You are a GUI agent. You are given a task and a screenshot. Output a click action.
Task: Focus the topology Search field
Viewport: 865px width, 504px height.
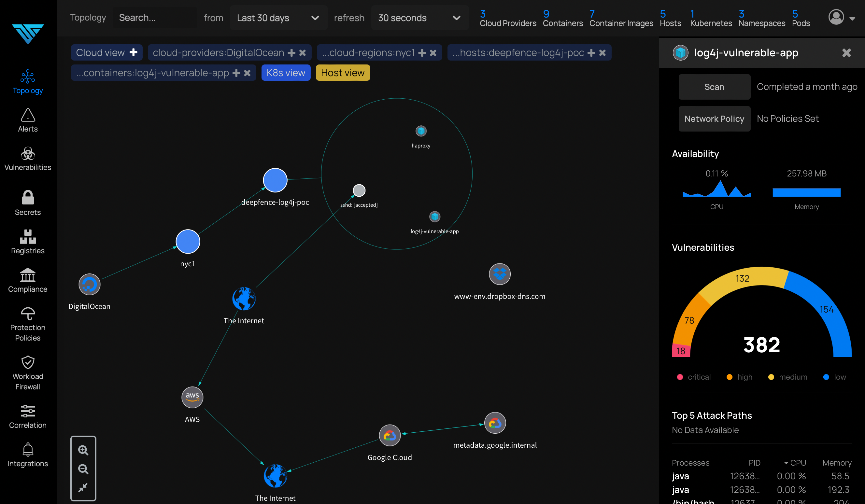pyautogui.click(x=155, y=18)
